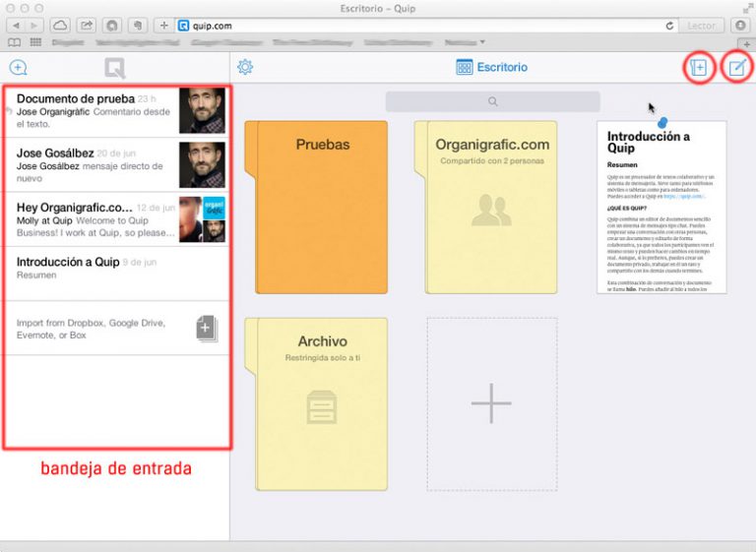Click the Compartido con 2 personas subtitle
Image resolution: width=756 pixels, height=552 pixels.
[x=492, y=160]
